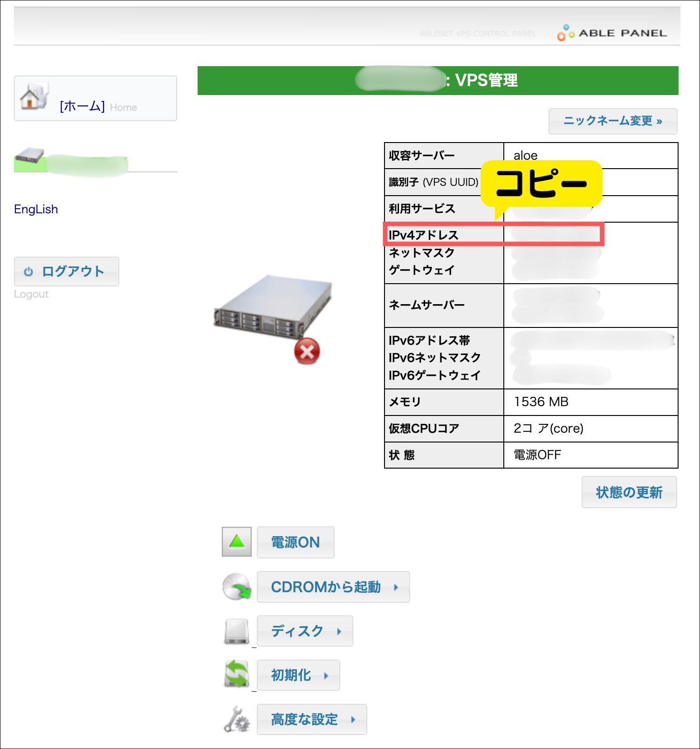Refresh status with 状態の更新 button

[x=629, y=492]
